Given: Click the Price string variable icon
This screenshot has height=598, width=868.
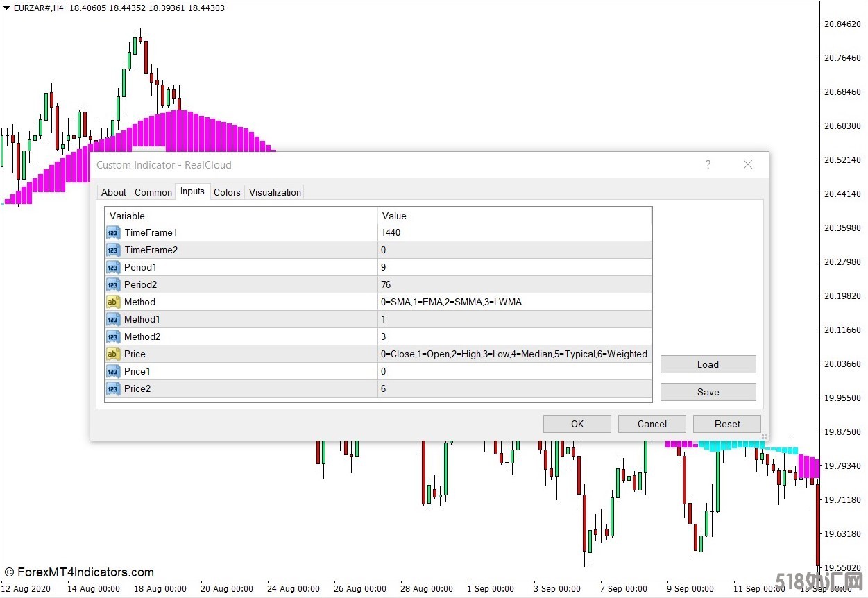Looking at the screenshot, I should (x=113, y=354).
